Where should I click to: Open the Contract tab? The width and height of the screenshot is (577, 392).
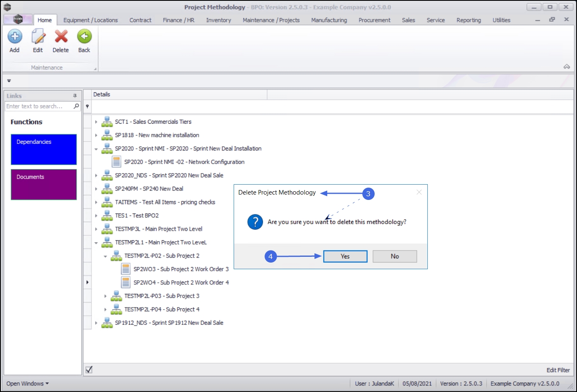tap(141, 20)
